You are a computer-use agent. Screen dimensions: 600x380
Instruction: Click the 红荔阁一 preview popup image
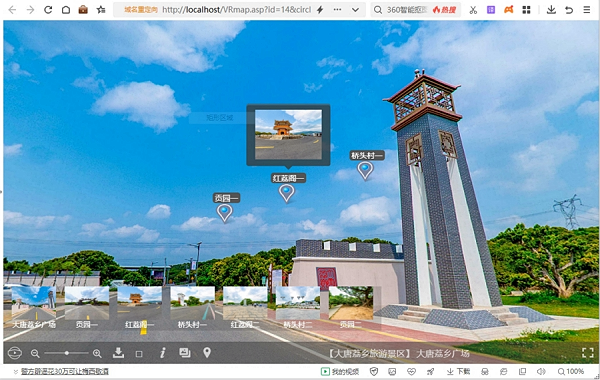288,135
